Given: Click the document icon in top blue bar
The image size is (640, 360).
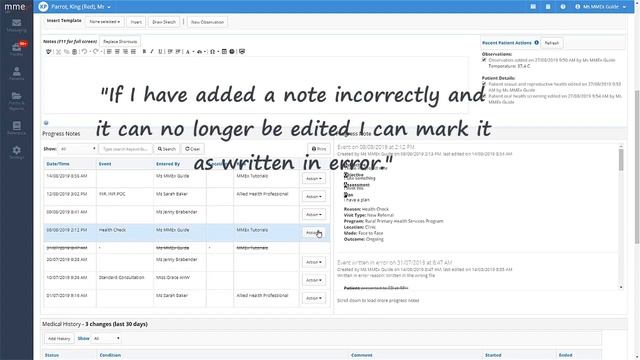Looking at the screenshot, I should tap(548, 7).
